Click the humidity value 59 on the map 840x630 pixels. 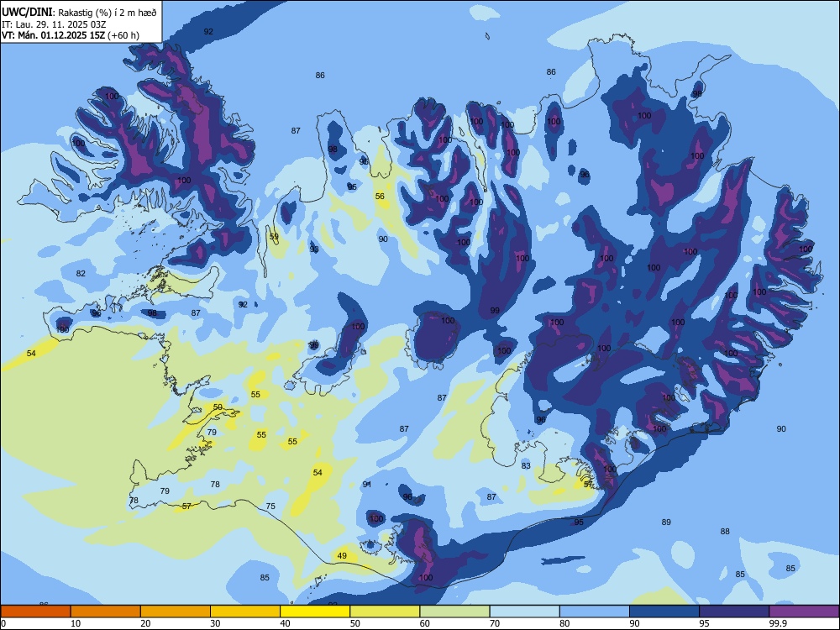(274, 236)
